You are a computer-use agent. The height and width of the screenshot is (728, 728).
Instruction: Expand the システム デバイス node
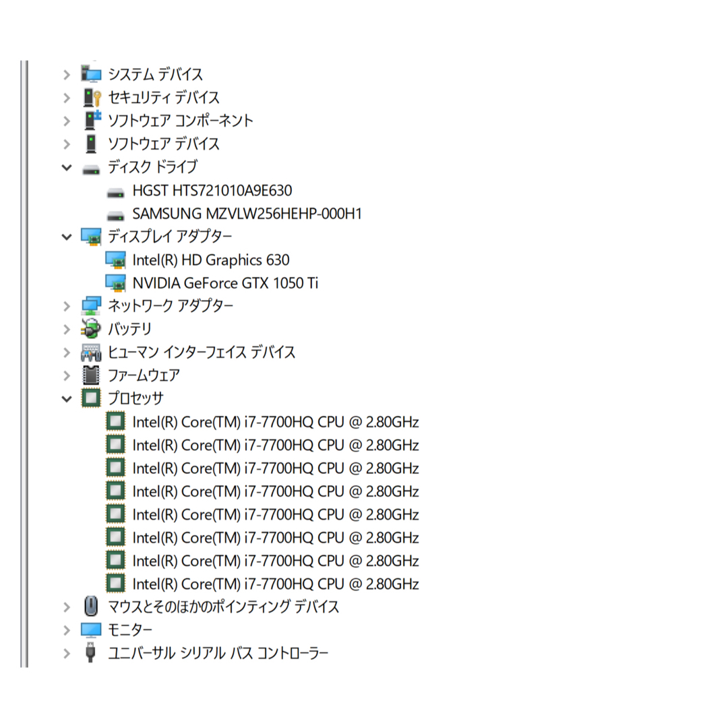(x=67, y=75)
